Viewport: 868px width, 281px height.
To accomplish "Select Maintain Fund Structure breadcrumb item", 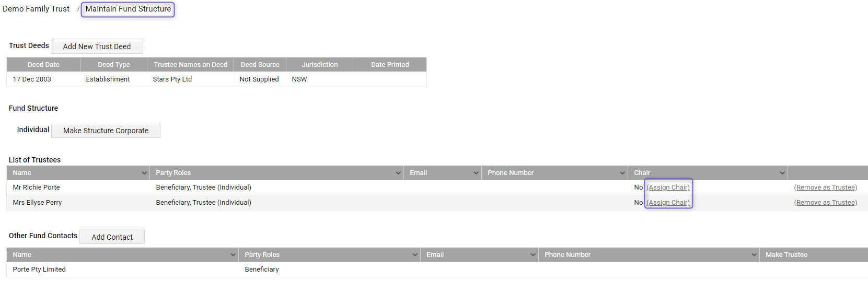I will (128, 9).
